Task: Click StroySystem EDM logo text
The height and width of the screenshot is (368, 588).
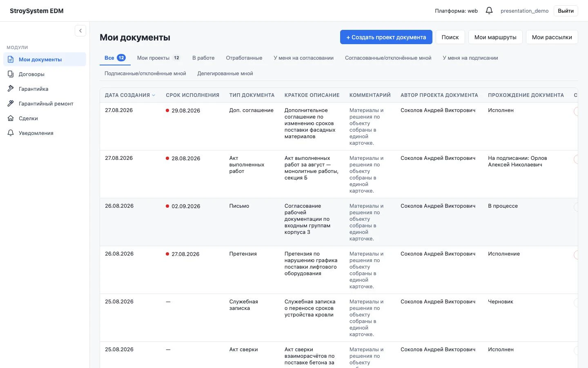Action: 37,11
